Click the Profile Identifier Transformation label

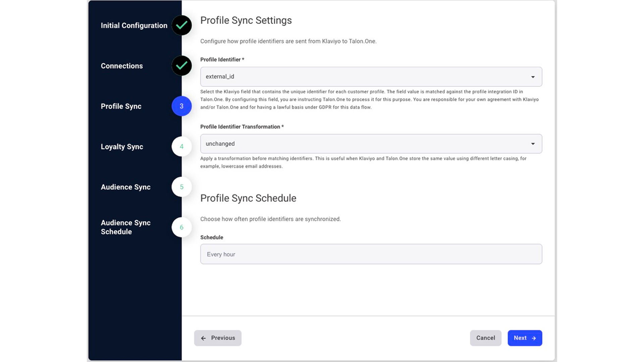[x=242, y=127]
